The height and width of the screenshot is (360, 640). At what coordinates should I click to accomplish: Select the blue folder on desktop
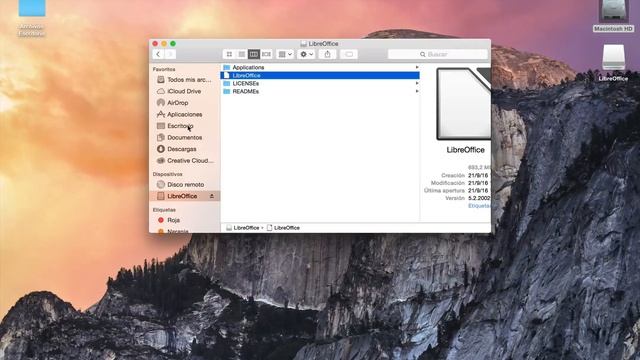click(x=32, y=18)
